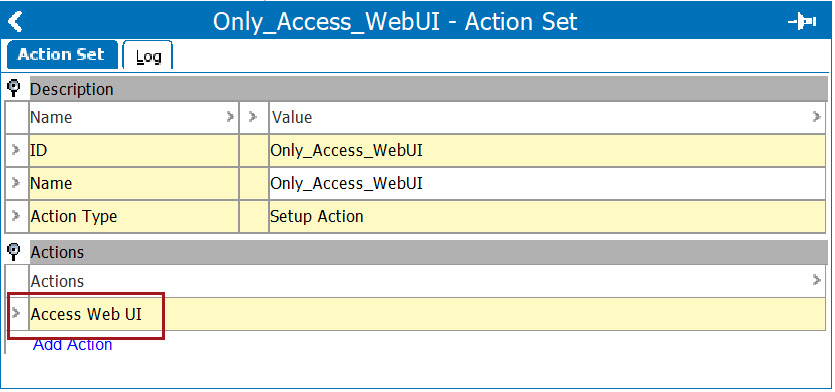835x392 pixels.
Task: Select the Action Set tab
Action: click(x=62, y=55)
